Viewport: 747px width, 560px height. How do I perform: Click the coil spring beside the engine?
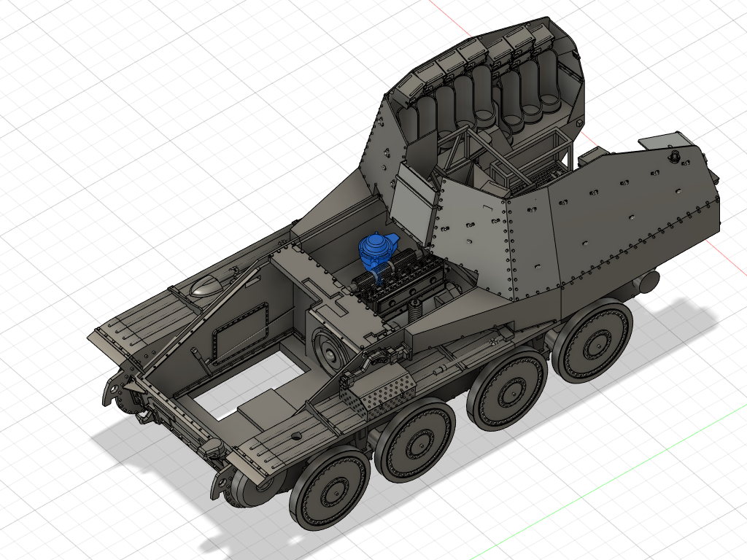pos(415,310)
